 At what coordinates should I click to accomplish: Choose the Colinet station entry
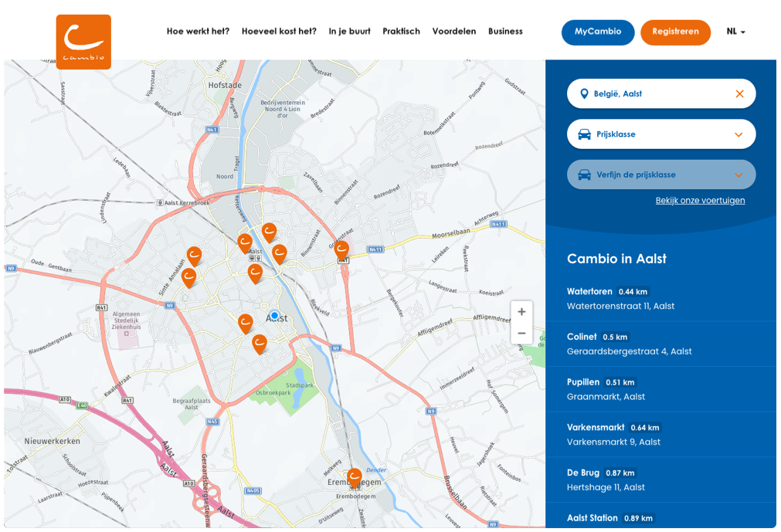(x=661, y=344)
